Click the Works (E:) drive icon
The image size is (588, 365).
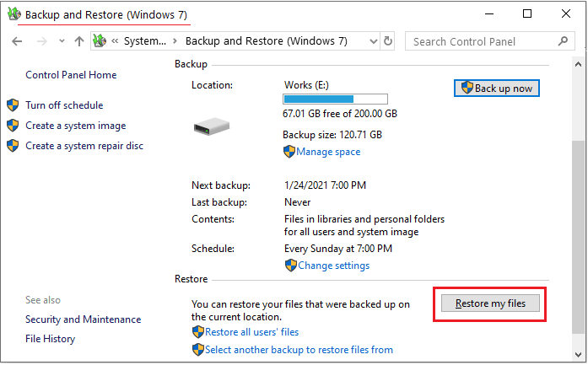coord(212,126)
